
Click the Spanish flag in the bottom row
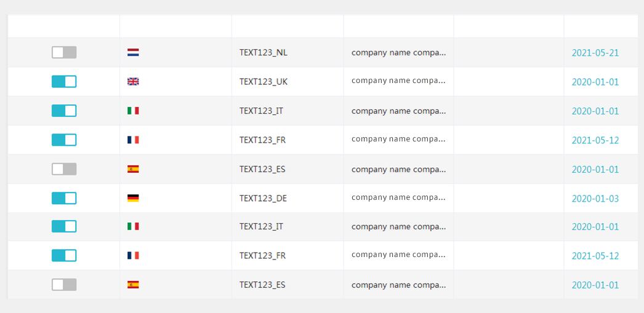click(x=133, y=285)
